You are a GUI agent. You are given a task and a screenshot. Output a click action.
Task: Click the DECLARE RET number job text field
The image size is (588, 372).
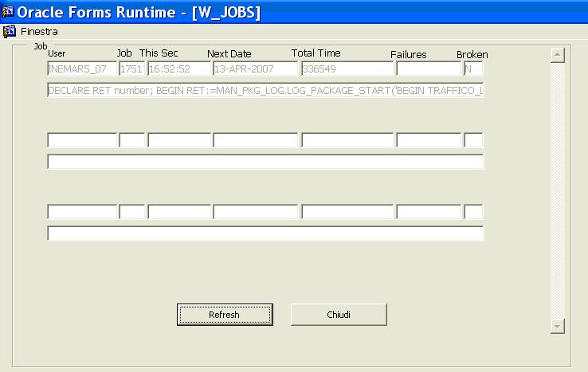pyautogui.click(x=265, y=90)
